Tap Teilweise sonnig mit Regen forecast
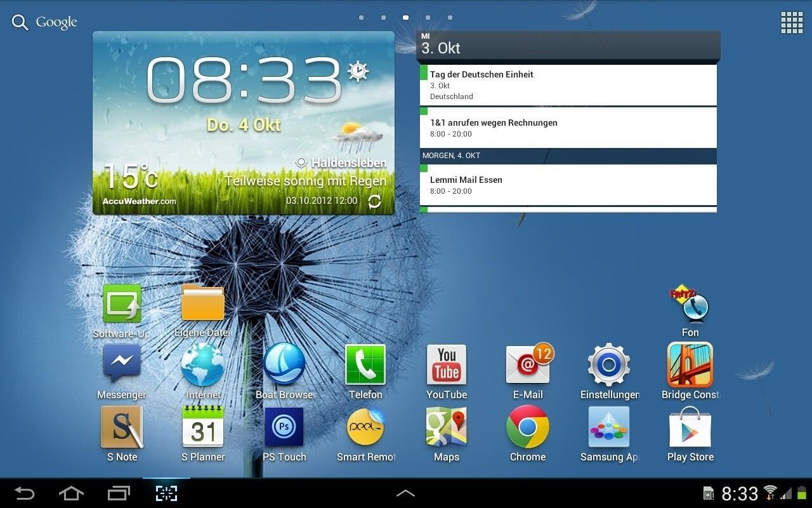The width and height of the screenshot is (812, 508). tap(305, 182)
